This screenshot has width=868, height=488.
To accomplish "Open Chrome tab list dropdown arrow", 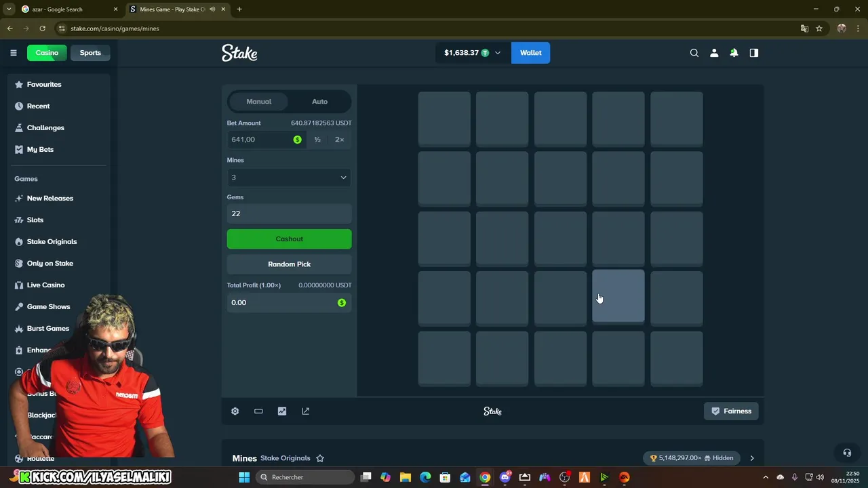I will pyautogui.click(x=9, y=9).
